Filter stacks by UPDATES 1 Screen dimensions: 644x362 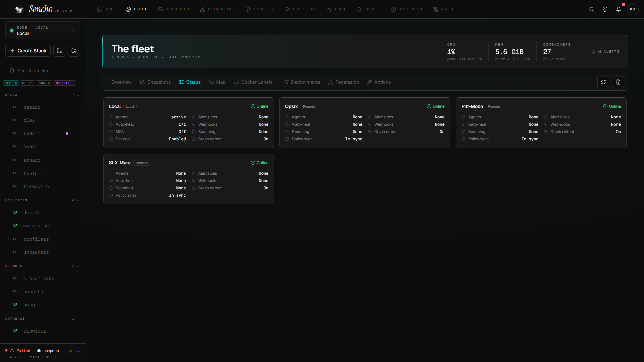pos(64,83)
